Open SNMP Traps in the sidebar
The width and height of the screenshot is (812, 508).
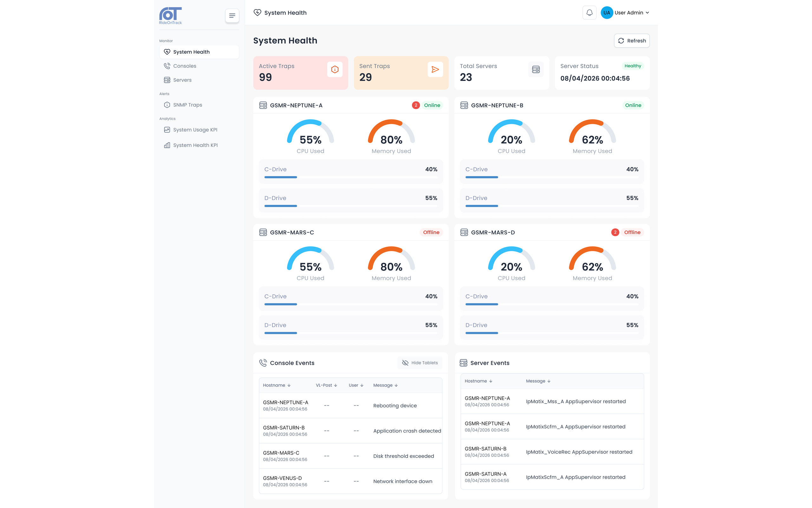[199, 105]
